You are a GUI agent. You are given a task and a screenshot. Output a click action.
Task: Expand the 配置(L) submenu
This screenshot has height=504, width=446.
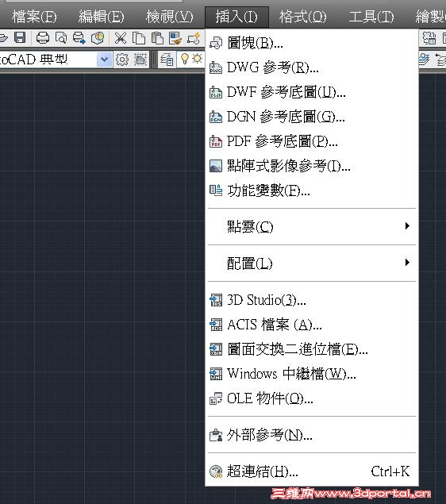(312, 264)
